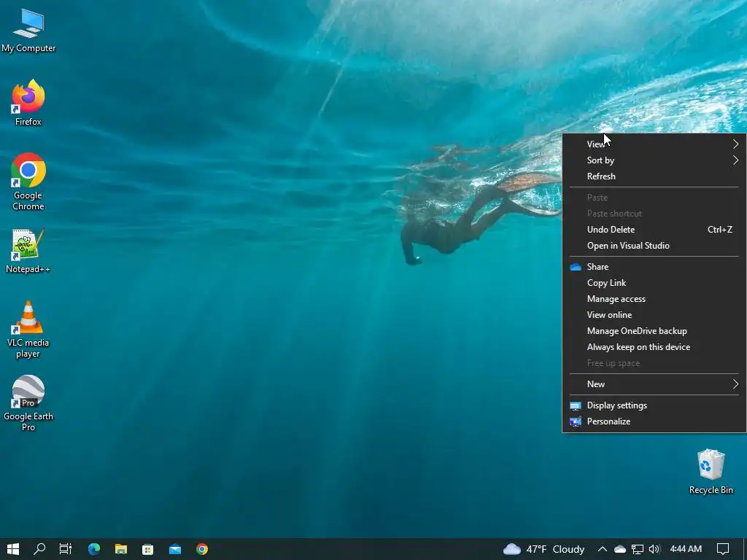Select Copy Link menu entry
Image resolution: width=747 pixels, height=560 pixels.
point(654,283)
